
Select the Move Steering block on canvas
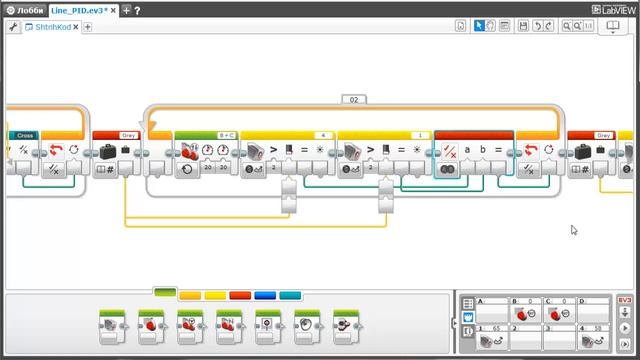pyautogui.click(x=206, y=155)
